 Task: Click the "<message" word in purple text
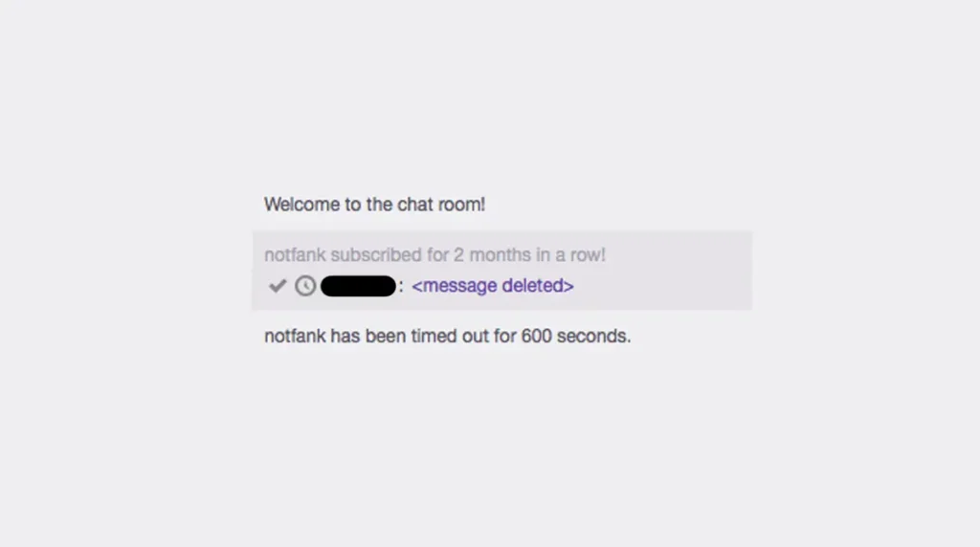(x=455, y=285)
